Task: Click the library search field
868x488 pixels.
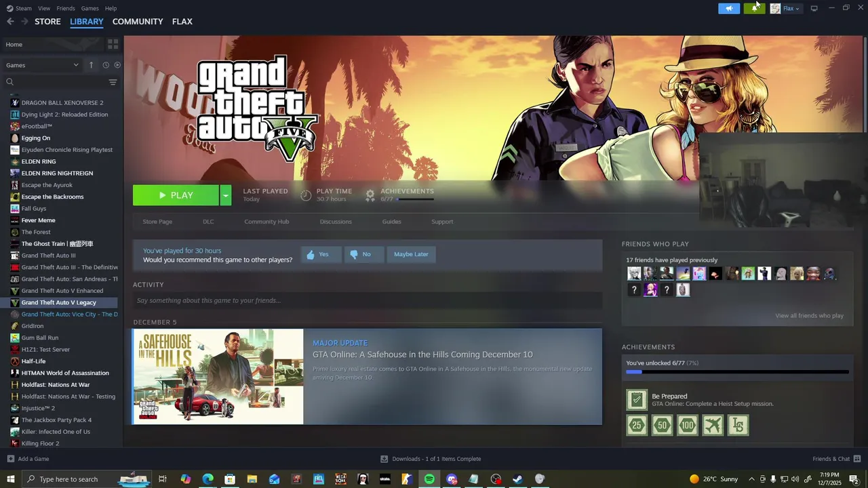Action: tap(54, 82)
